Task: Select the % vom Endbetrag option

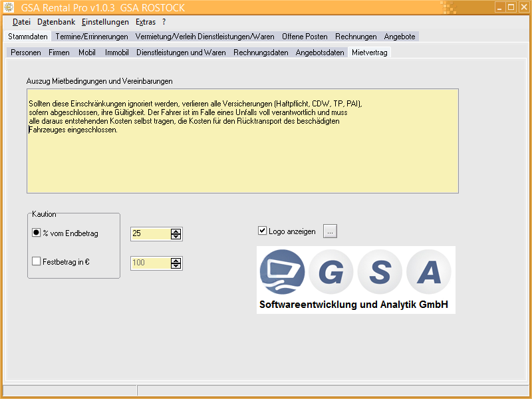Action: point(37,233)
